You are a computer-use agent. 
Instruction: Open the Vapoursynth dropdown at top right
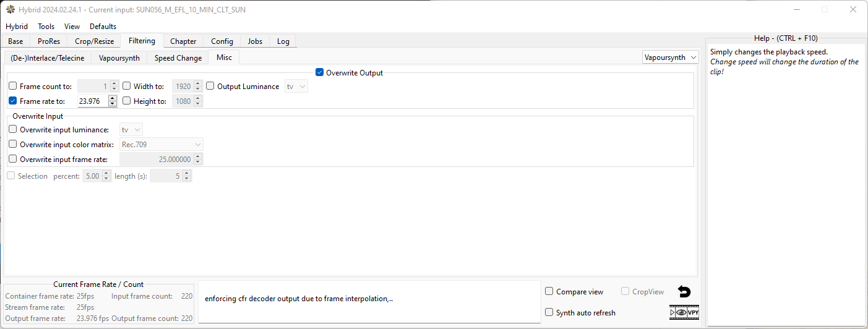pyautogui.click(x=671, y=57)
